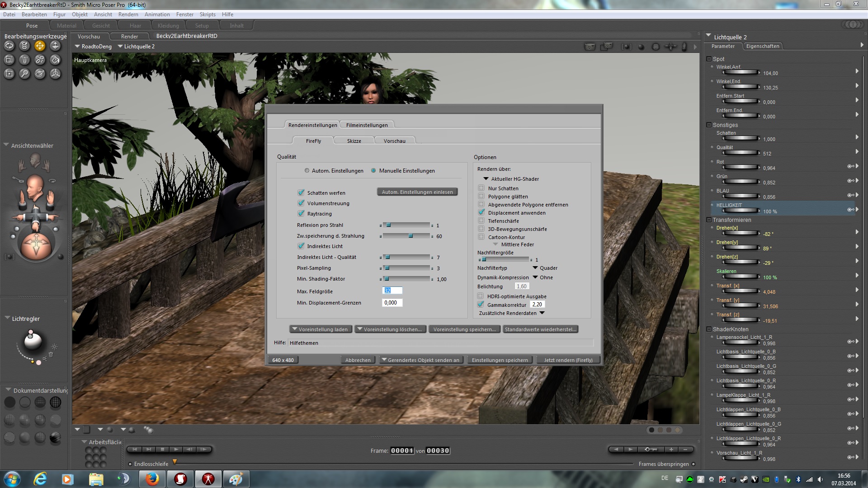This screenshot has height=488, width=868.
Task: Click the Render camera icon in preview toolbar
Action: 590,47
